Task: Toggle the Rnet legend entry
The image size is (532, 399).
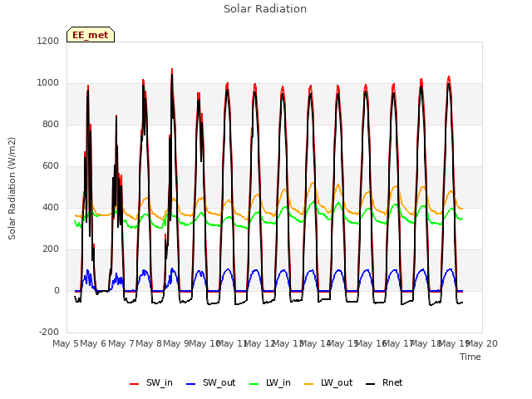Action: pos(384,383)
